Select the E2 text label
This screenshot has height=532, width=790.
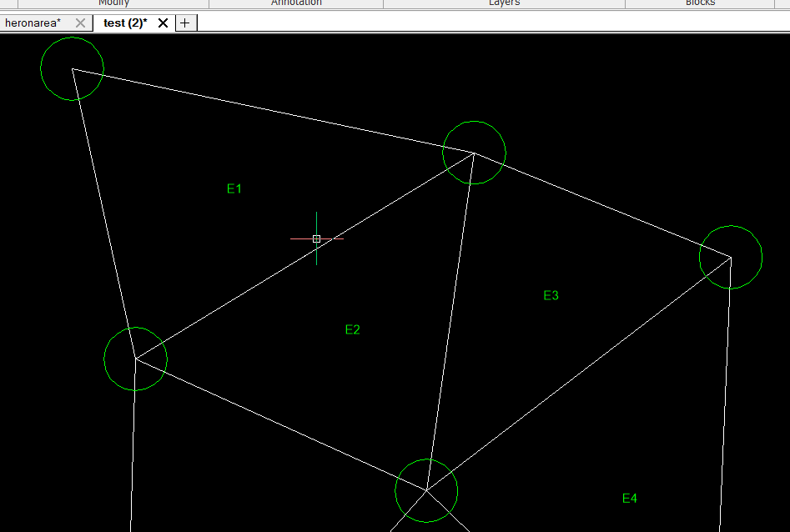353,330
